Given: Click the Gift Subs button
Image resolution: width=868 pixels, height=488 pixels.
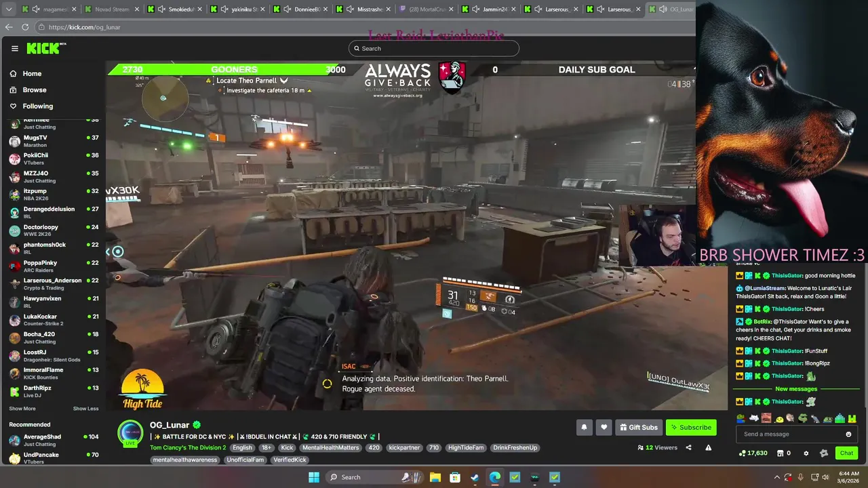Looking at the screenshot, I should tap(638, 427).
